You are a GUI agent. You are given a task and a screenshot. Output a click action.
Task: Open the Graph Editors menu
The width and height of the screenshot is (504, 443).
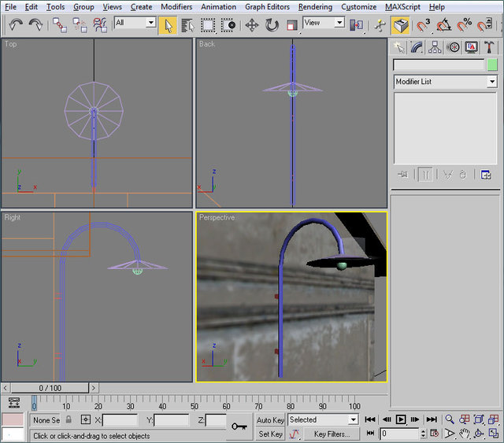[x=267, y=7]
